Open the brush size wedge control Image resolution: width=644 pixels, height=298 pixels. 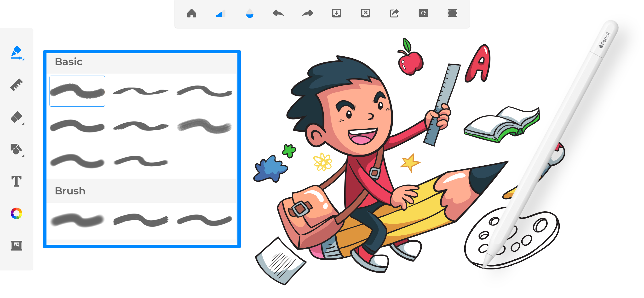click(x=220, y=13)
